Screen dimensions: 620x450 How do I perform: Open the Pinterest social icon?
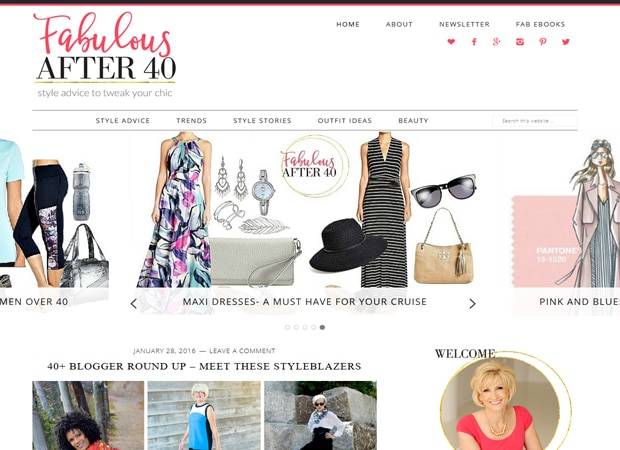(543, 42)
